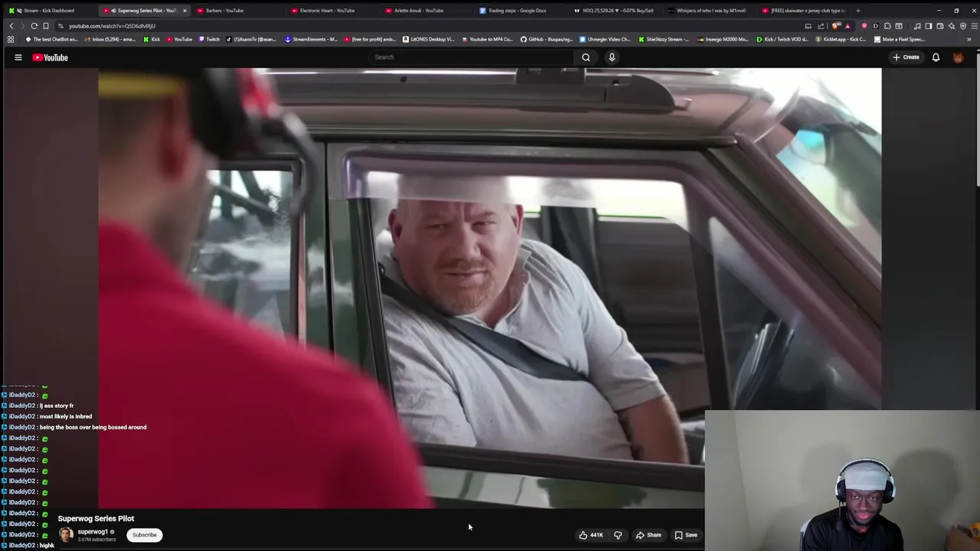The width and height of the screenshot is (980, 551).
Task: Open the LitONES Desktop bookmark
Action: [429, 39]
